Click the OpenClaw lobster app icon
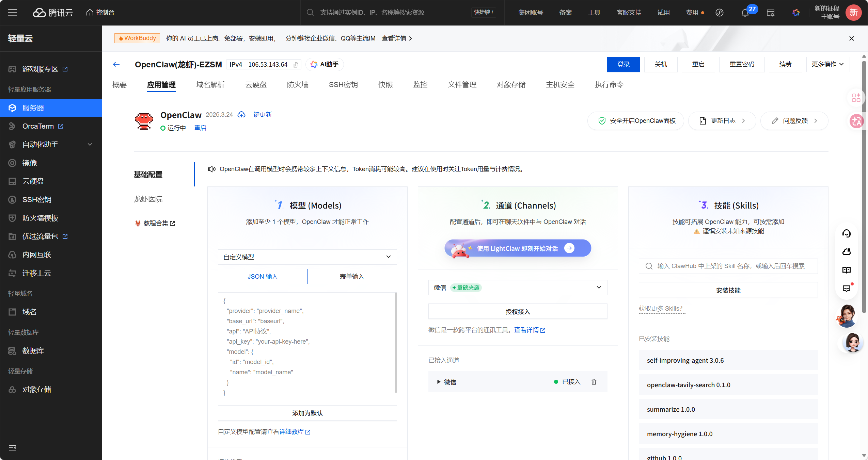Image resolution: width=868 pixels, height=460 pixels. pos(144,121)
